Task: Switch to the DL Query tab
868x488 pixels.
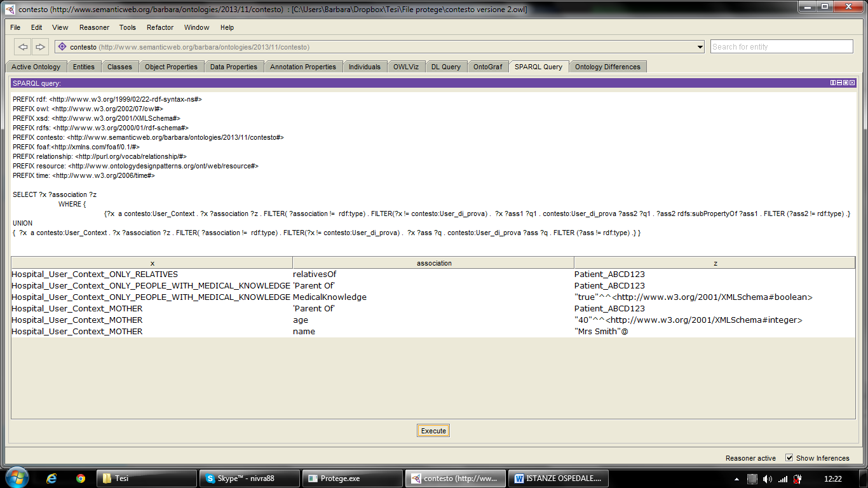Action: coord(445,67)
